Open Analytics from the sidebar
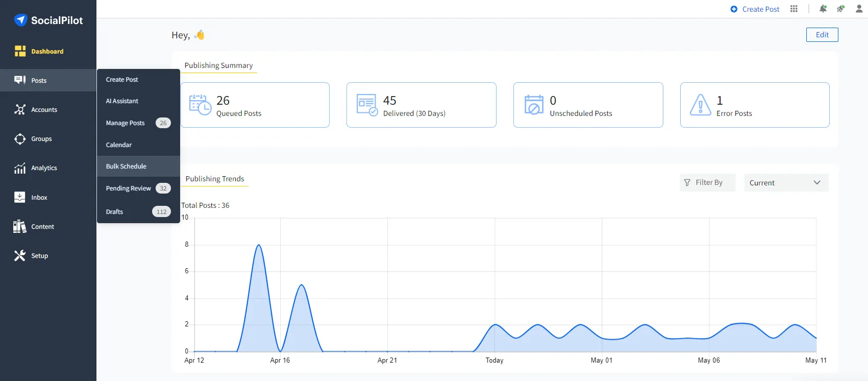 pos(20,168)
